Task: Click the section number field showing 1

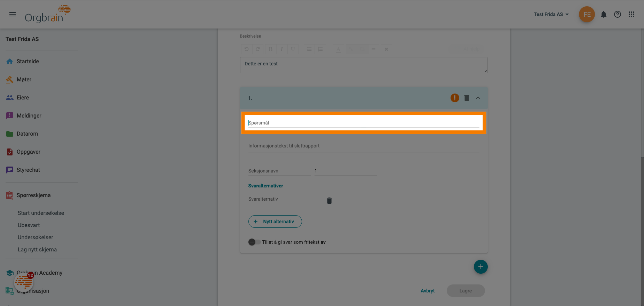Action: click(x=345, y=171)
